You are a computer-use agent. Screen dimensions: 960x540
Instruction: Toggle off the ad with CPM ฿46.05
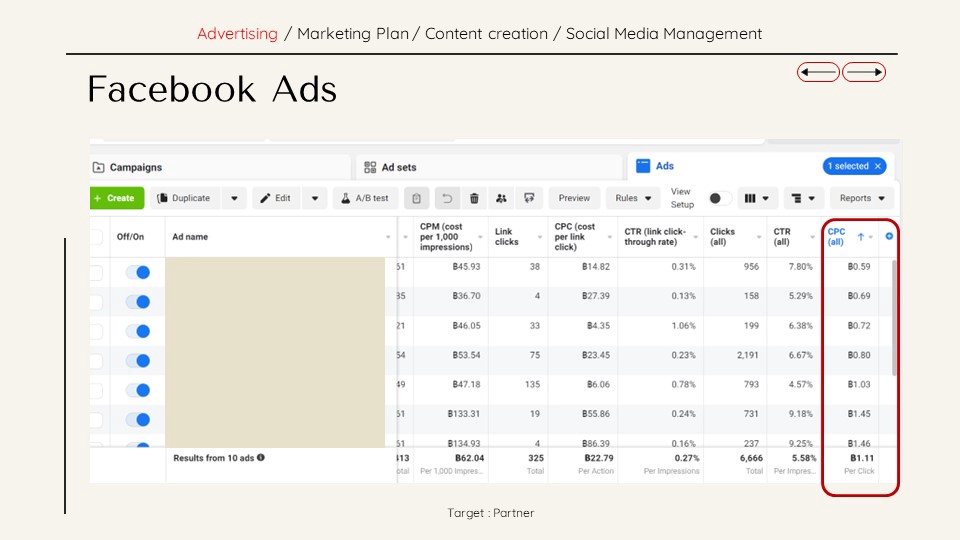(x=138, y=331)
